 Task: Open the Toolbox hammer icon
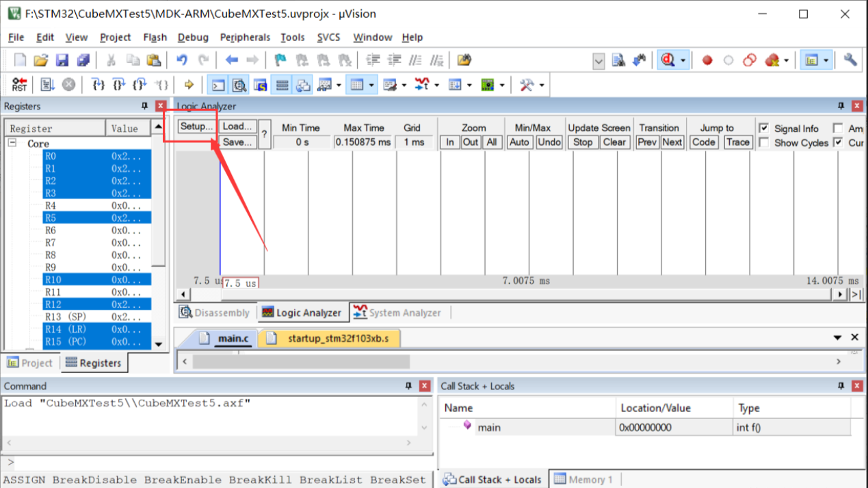point(527,85)
